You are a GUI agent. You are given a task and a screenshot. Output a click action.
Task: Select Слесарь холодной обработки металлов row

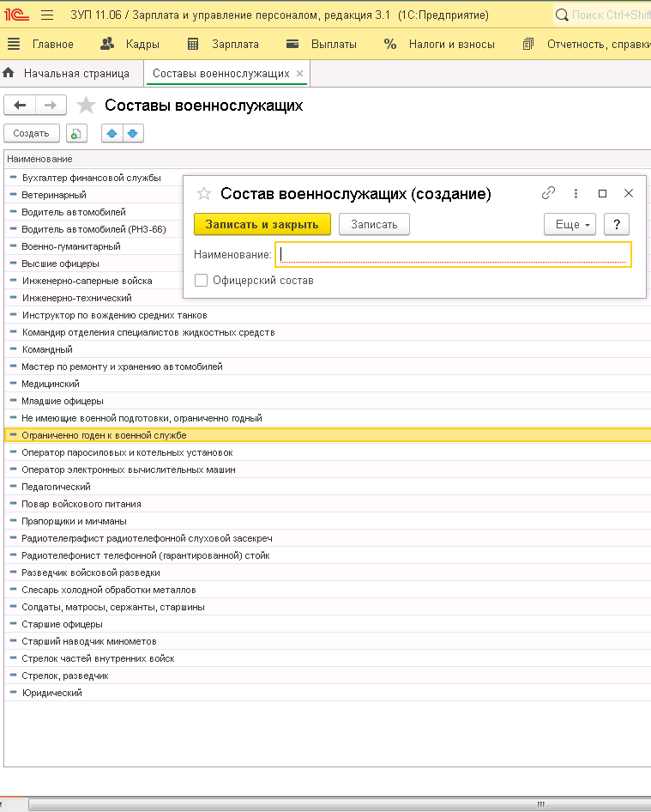coord(326,590)
